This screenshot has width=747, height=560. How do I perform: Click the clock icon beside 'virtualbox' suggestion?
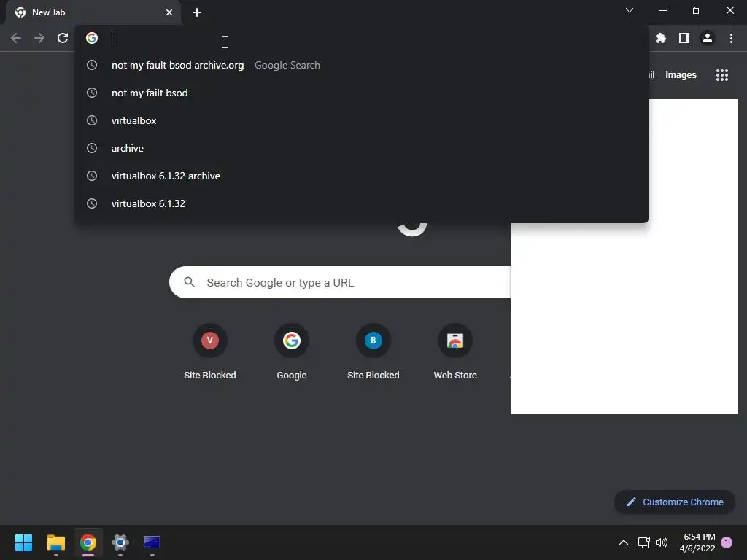coord(92,120)
